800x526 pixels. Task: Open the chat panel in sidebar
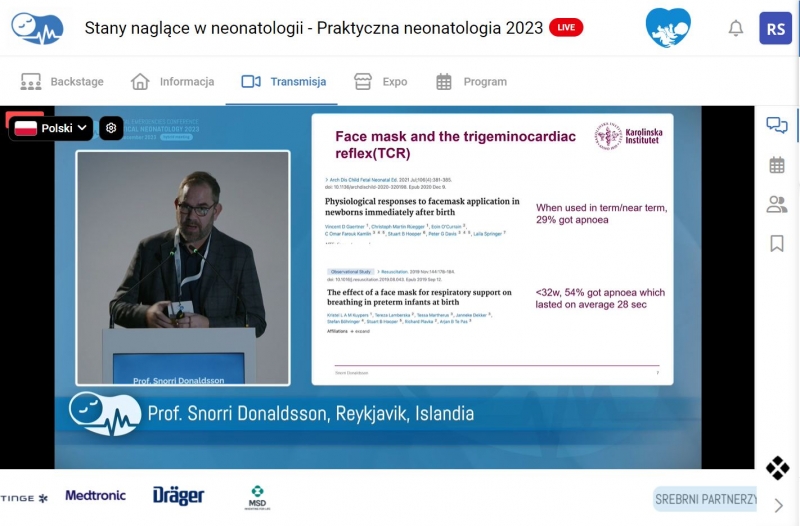point(776,126)
